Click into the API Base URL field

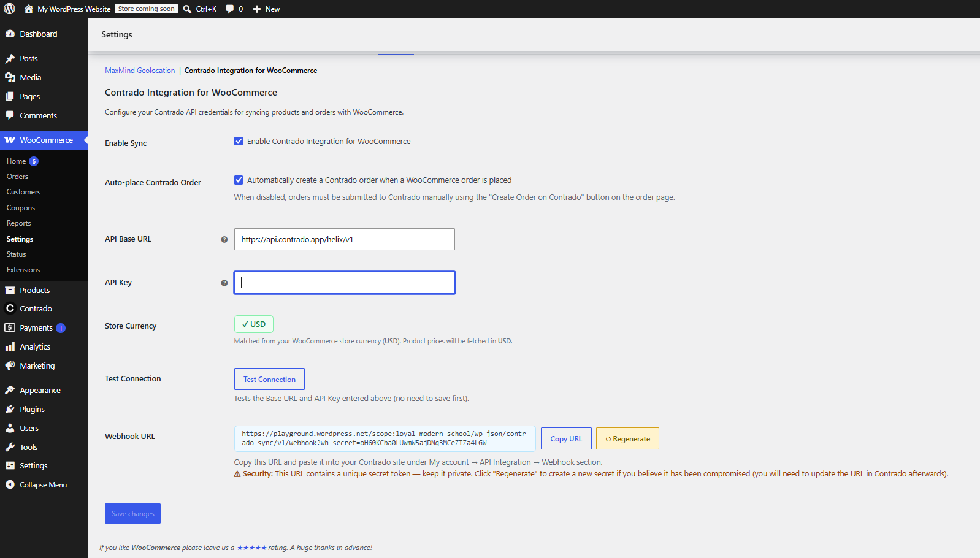345,239
